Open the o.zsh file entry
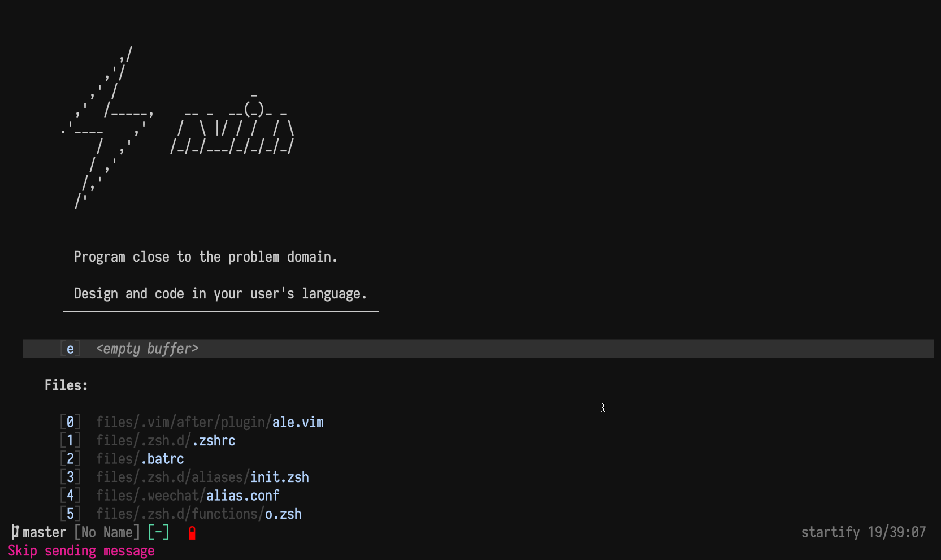 coord(199,514)
